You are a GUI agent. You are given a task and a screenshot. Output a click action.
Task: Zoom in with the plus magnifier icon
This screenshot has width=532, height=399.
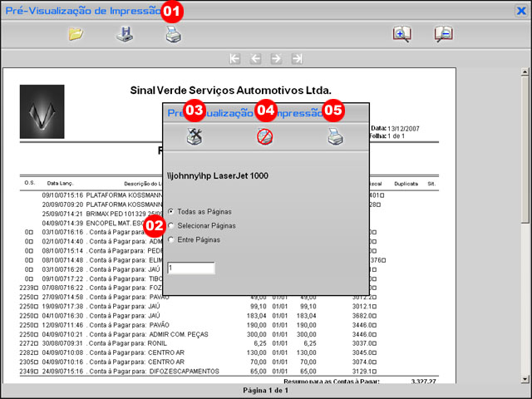click(402, 35)
